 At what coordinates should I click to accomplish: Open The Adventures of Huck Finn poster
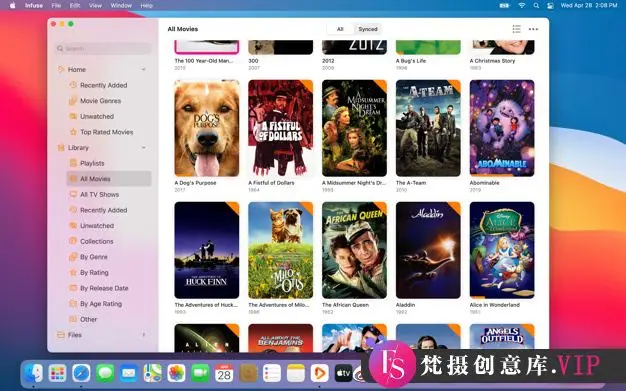point(207,250)
